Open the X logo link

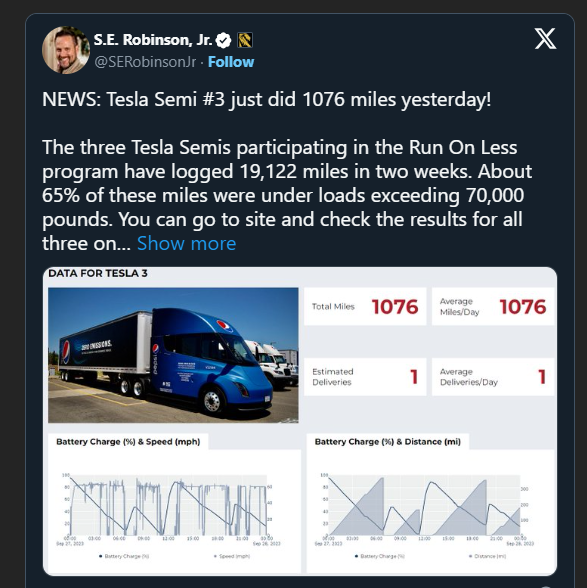545,39
